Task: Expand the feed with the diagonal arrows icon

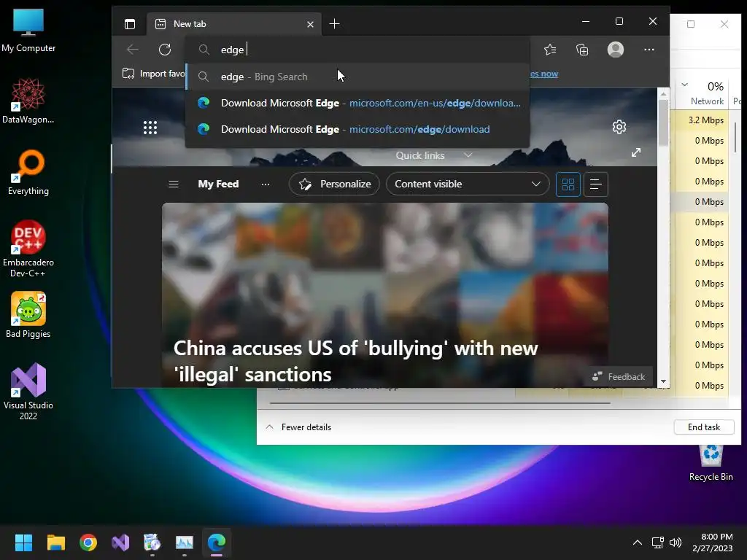Action: tap(636, 152)
